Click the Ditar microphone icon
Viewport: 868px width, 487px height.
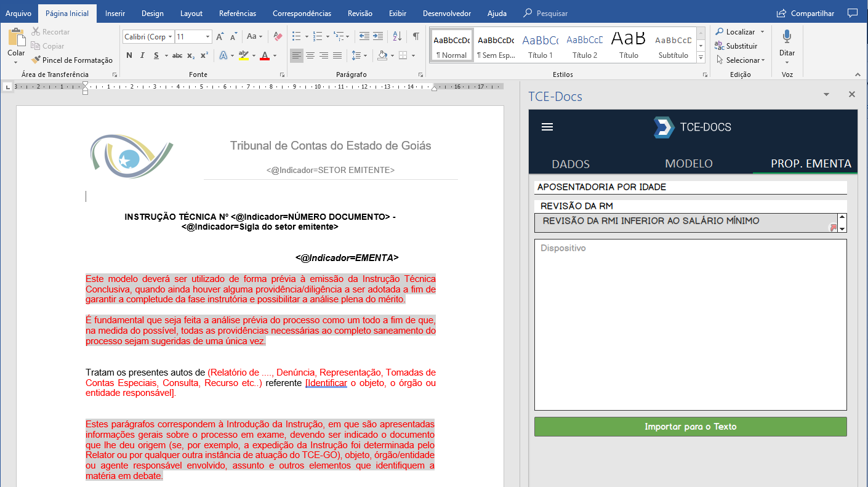(787, 37)
